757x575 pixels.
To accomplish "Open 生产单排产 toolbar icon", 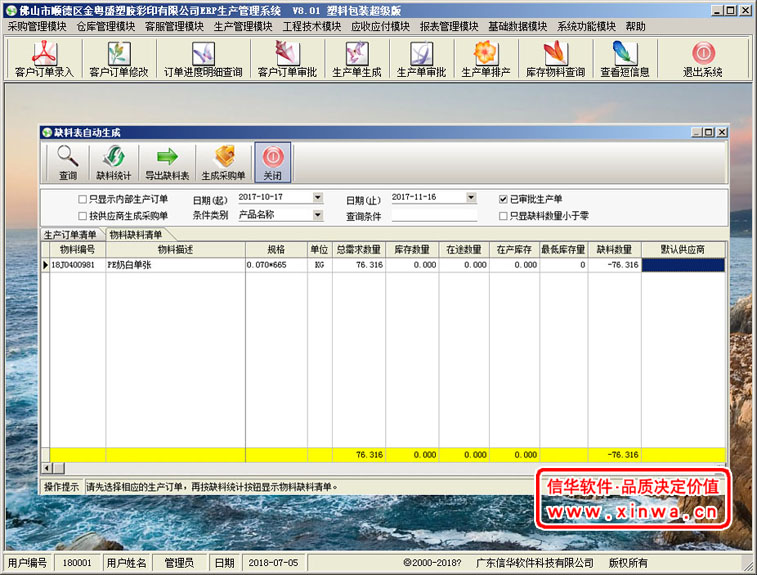I will [x=486, y=59].
